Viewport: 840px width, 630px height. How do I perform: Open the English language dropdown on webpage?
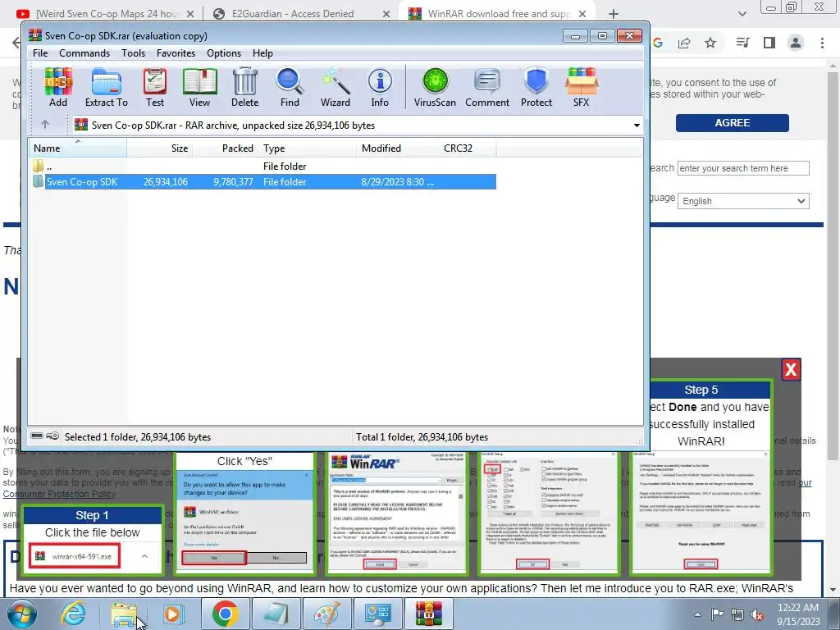(743, 201)
